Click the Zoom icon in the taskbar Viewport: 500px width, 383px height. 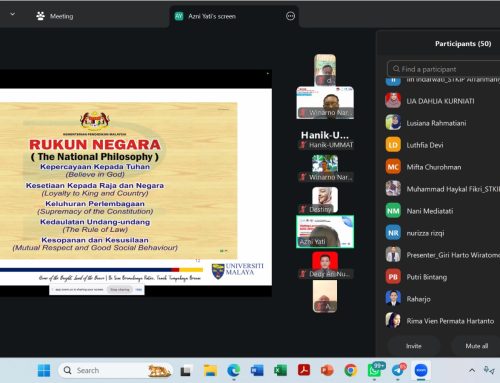421,370
